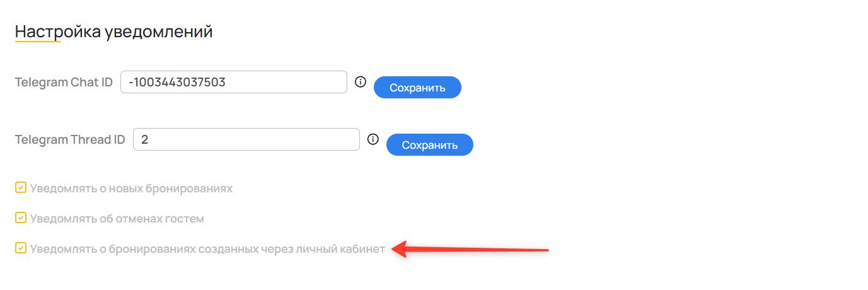Click the 'Telegram Thread ID' label
The width and height of the screenshot is (868, 290).
(70, 140)
